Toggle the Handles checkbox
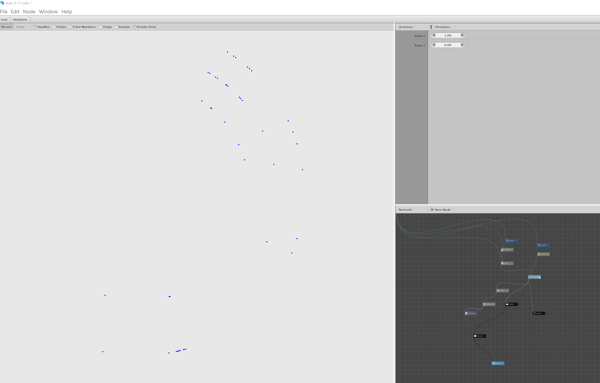Viewport: 600px width, 383px height. (x=34, y=27)
